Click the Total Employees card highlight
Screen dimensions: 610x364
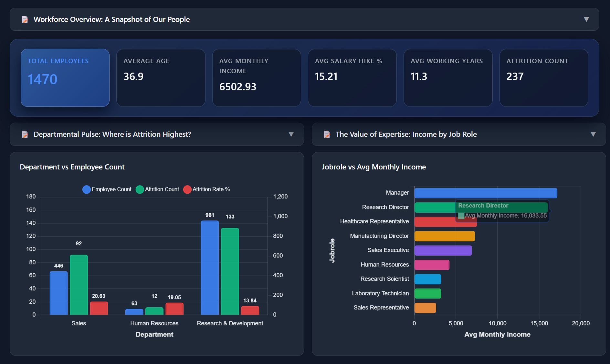(x=65, y=77)
